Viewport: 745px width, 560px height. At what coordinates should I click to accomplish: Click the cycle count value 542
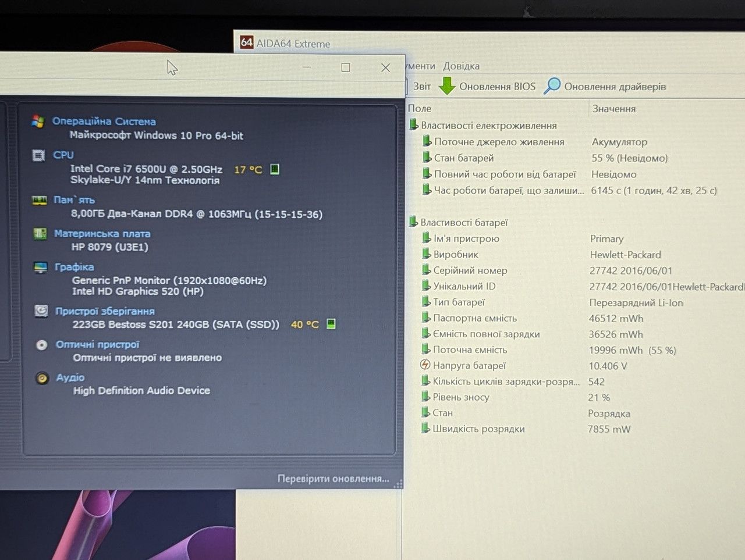click(x=597, y=381)
